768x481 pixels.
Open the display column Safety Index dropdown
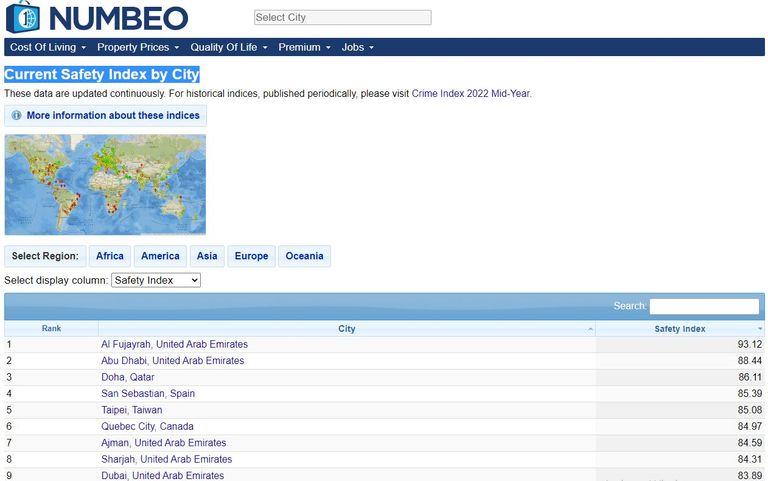click(x=156, y=281)
